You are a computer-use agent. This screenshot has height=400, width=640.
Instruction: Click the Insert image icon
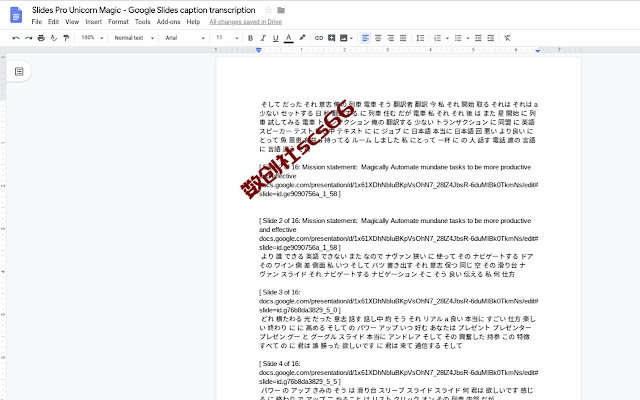point(344,38)
